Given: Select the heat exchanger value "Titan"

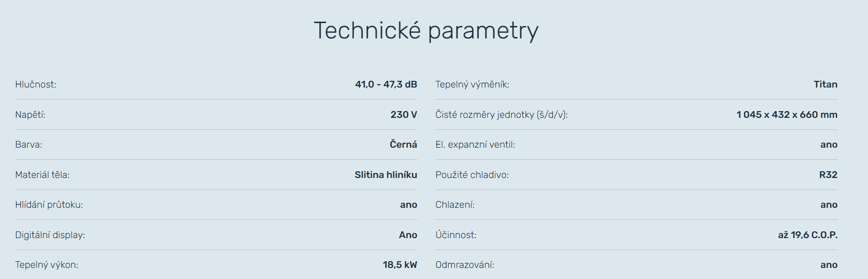Looking at the screenshot, I should tap(825, 85).
